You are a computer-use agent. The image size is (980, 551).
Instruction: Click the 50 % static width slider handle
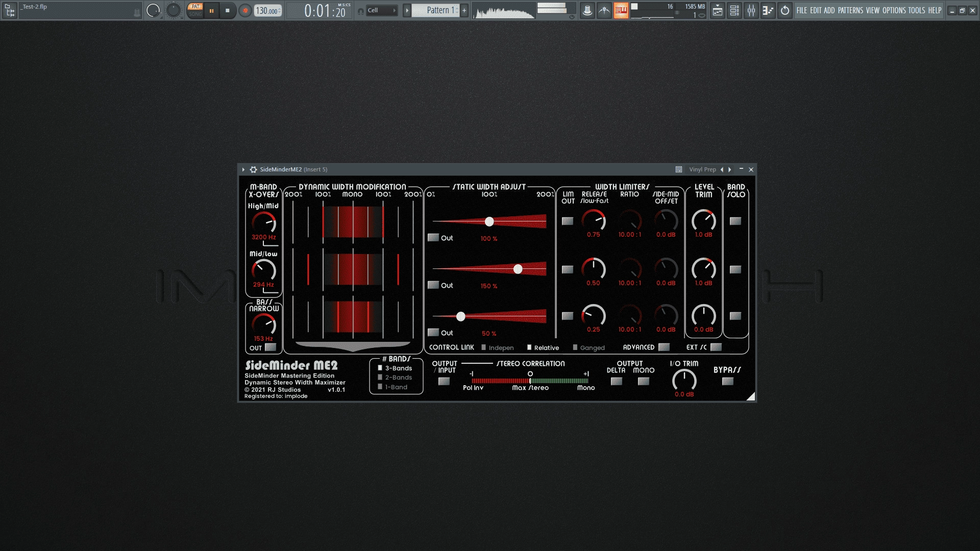pyautogui.click(x=461, y=316)
